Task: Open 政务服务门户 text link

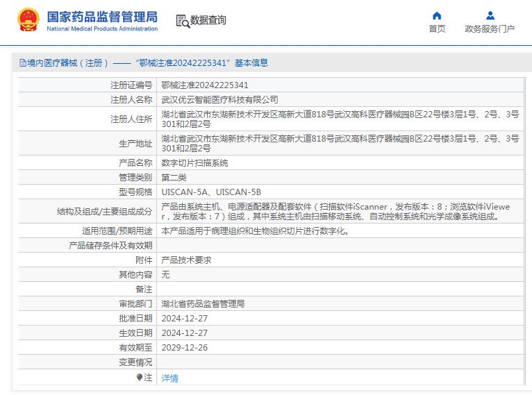Action: [x=490, y=29]
